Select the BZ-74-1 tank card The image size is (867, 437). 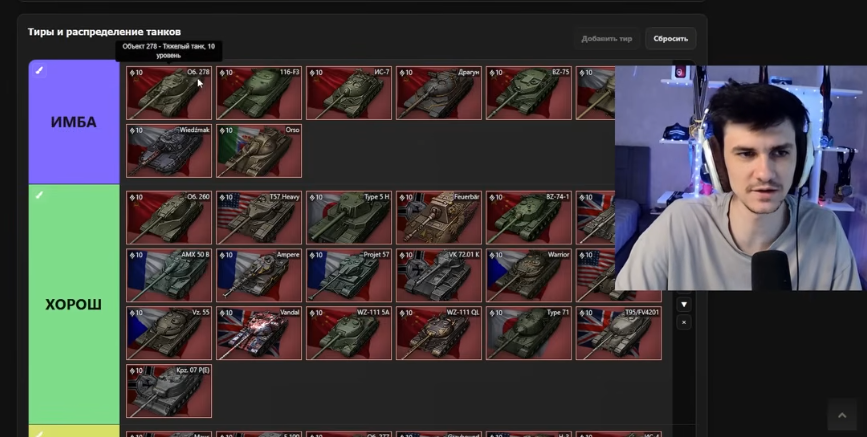(529, 217)
